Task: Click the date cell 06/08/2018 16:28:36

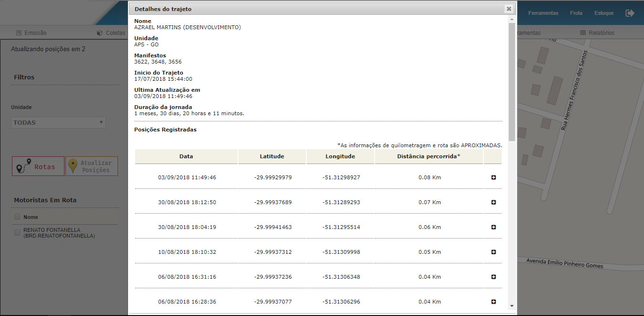Action: [x=187, y=302]
